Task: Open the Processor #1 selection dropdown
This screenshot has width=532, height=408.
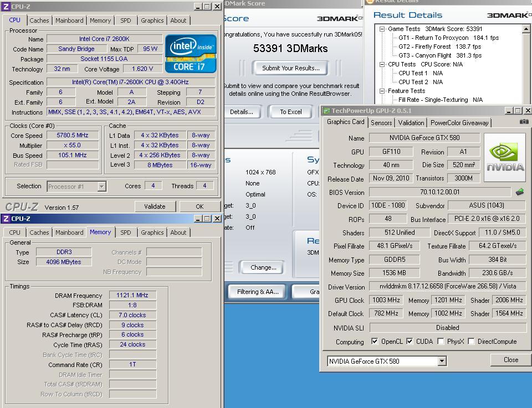Action: tap(101, 187)
